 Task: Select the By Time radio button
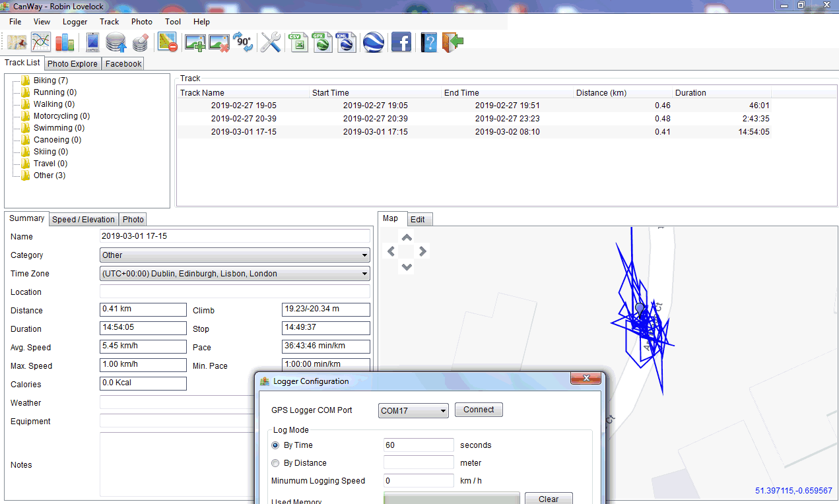[x=275, y=445]
